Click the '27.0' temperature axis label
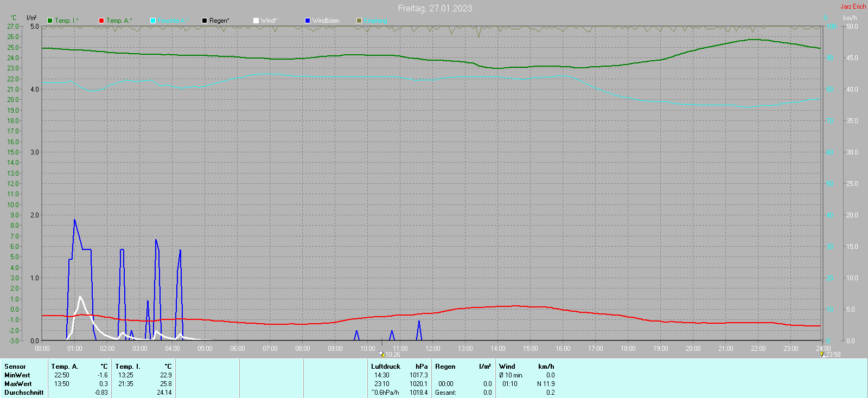Viewport: 868px width, 398px height. 13,26
